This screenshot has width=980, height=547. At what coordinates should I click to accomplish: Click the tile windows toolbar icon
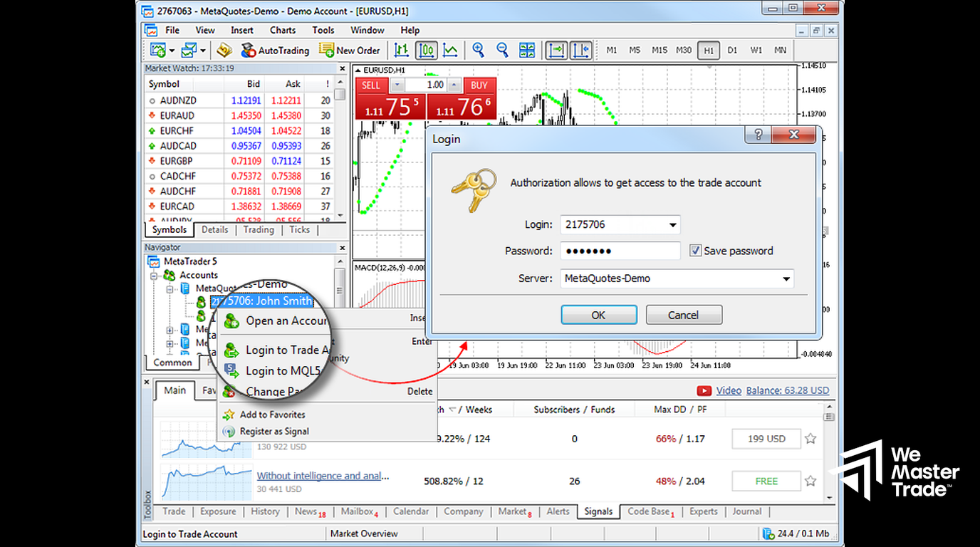tap(527, 51)
